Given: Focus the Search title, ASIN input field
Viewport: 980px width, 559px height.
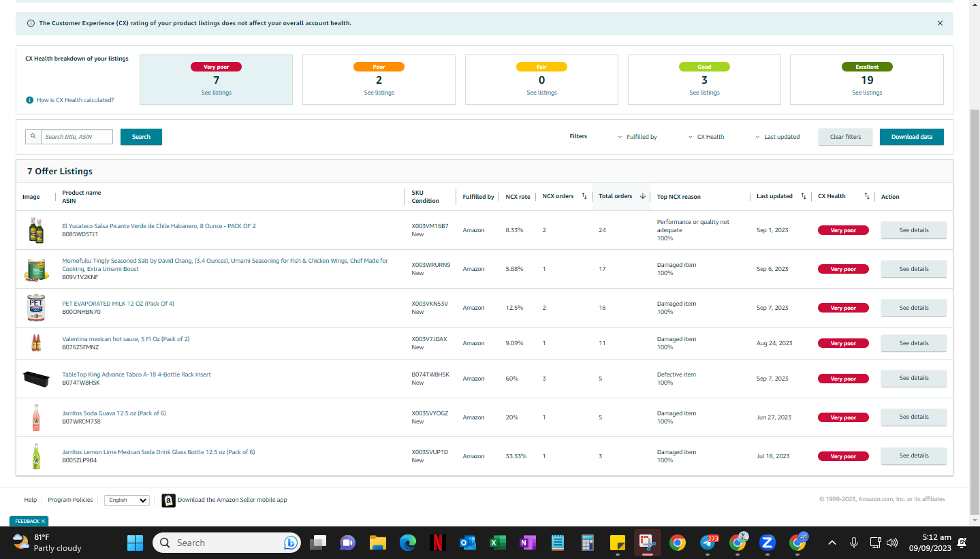Looking at the screenshot, I should click(76, 137).
